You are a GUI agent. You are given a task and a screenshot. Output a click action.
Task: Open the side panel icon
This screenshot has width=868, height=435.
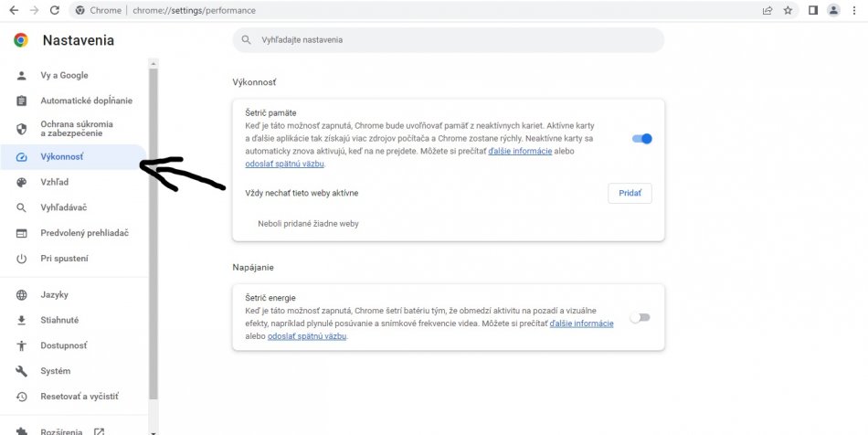click(x=812, y=10)
